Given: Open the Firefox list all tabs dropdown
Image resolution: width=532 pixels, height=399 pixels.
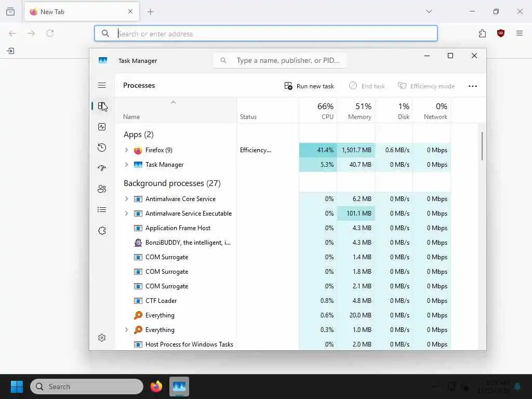Looking at the screenshot, I should (429, 11).
